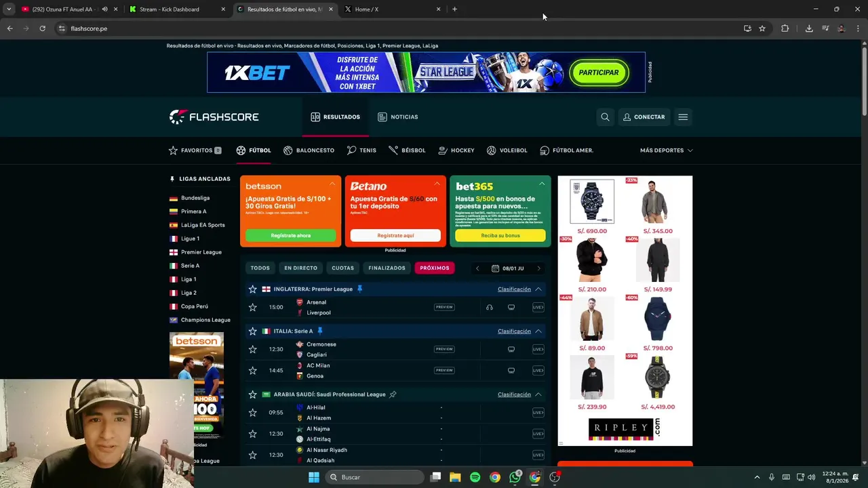Open Preview for Cremonese vs Cagliari
Screen dimensions: 868x488
point(444,349)
